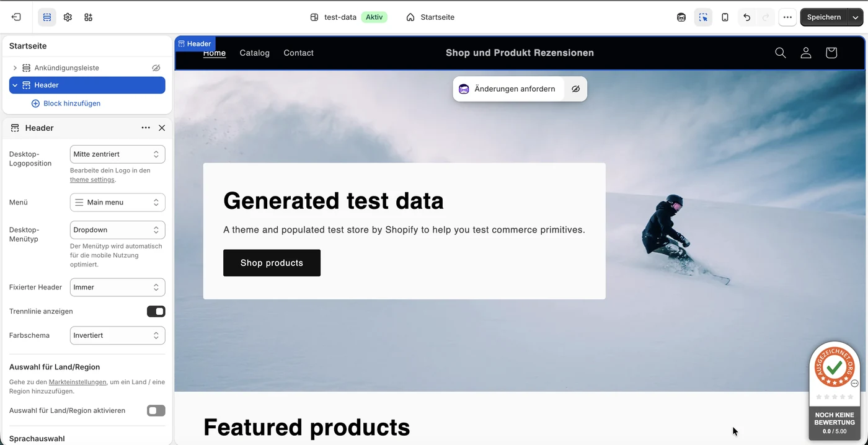Click Home in store navigation

pos(215,53)
